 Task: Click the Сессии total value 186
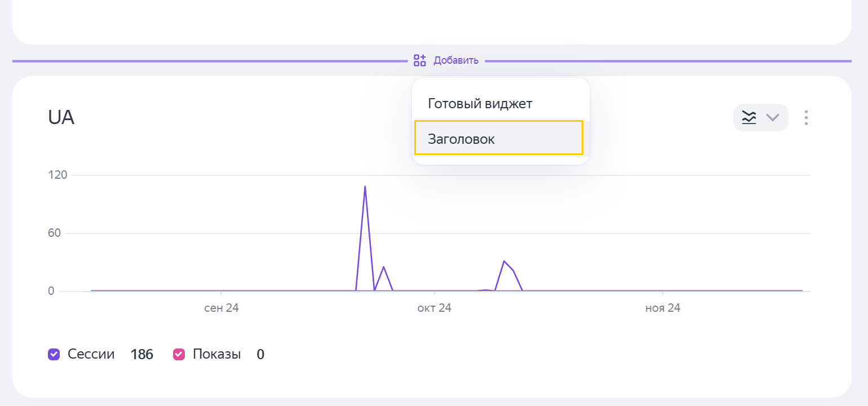(x=141, y=355)
